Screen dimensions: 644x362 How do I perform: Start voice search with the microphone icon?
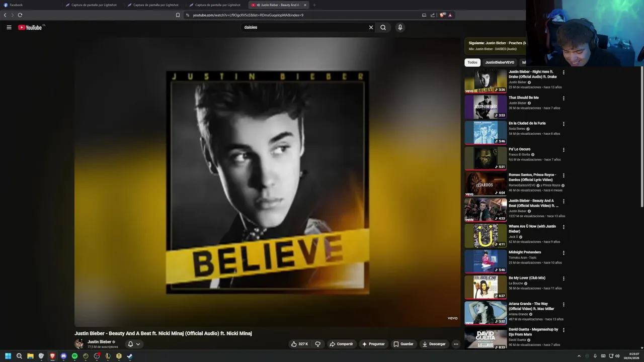(x=400, y=27)
